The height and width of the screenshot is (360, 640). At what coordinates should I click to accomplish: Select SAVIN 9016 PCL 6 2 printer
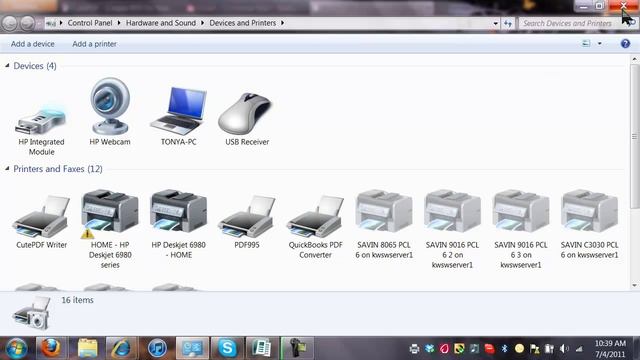click(x=452, y=229)
